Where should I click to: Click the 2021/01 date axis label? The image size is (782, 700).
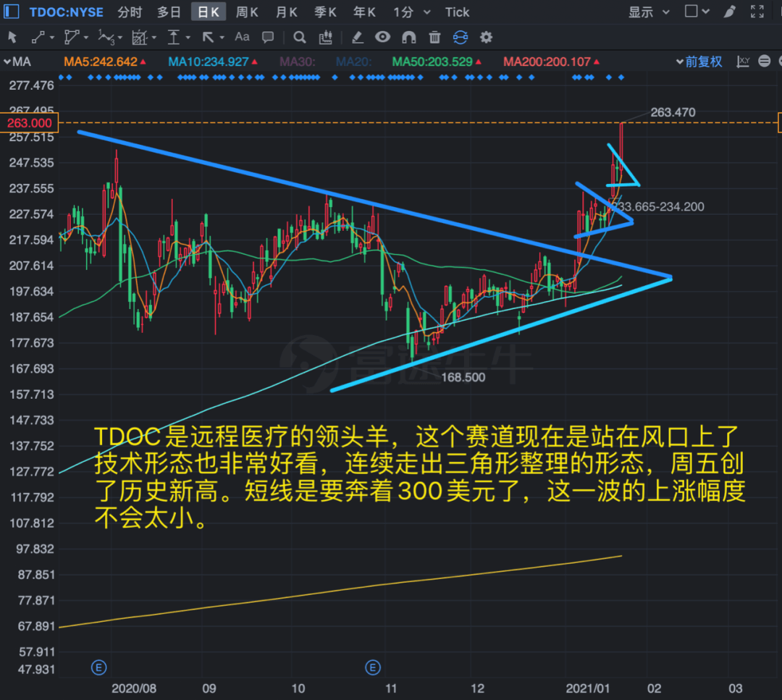(587, 688)
